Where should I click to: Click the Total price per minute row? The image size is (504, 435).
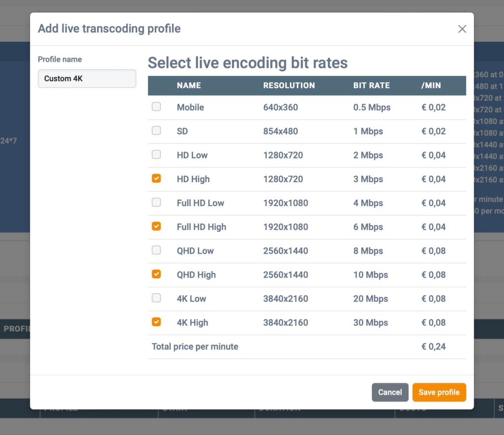[x=195, y=347]
